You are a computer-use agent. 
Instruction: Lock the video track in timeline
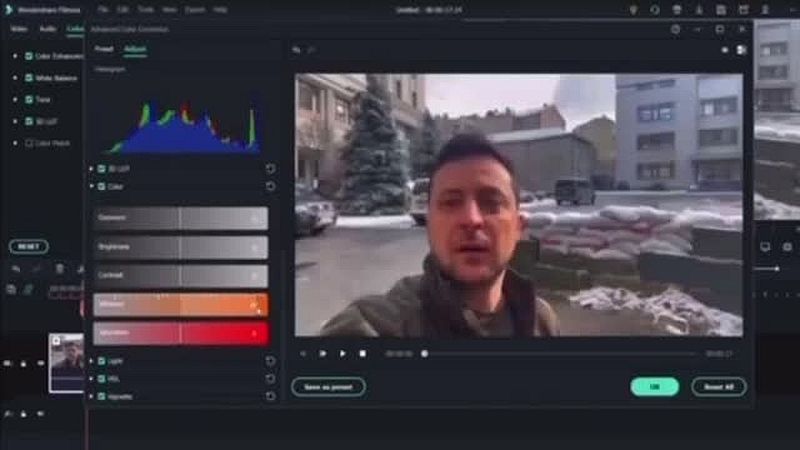pyautogui.click(x=23, y=364)
